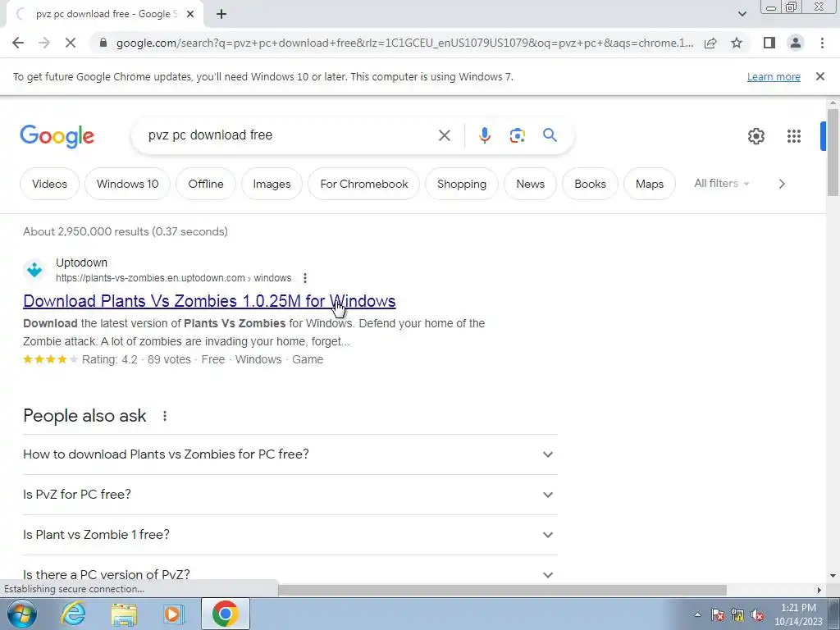Image resolution: width=840 pixels, height=630 pixels.
Task: Open the Chrome profile avatar
Action: (x=796, y=43)
